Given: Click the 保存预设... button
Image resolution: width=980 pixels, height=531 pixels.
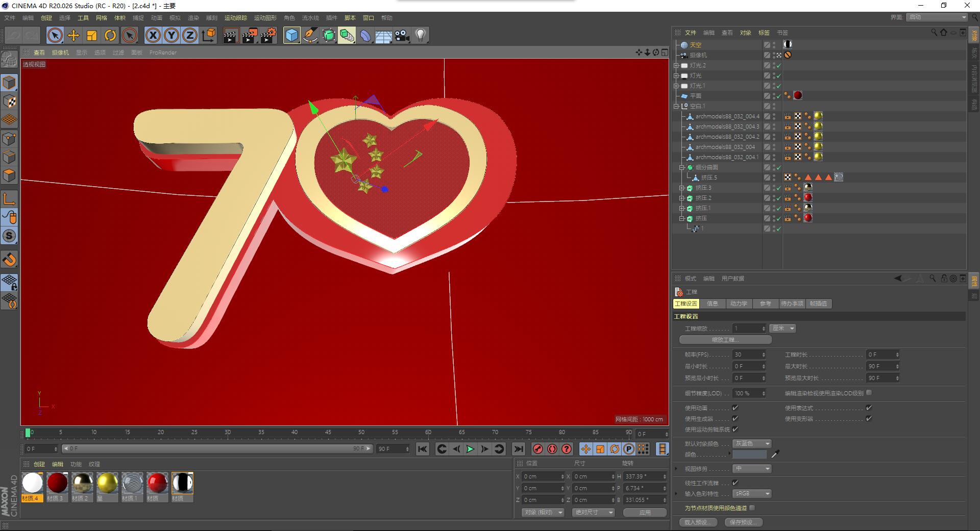Looking at the screenshot, I should (744, 522).
